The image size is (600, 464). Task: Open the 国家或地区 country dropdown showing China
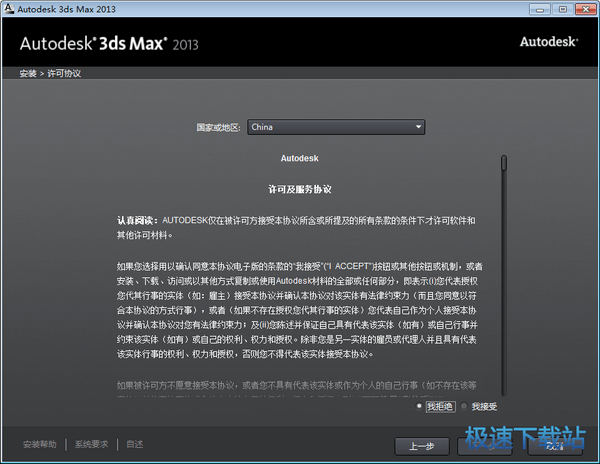(336, 127)
